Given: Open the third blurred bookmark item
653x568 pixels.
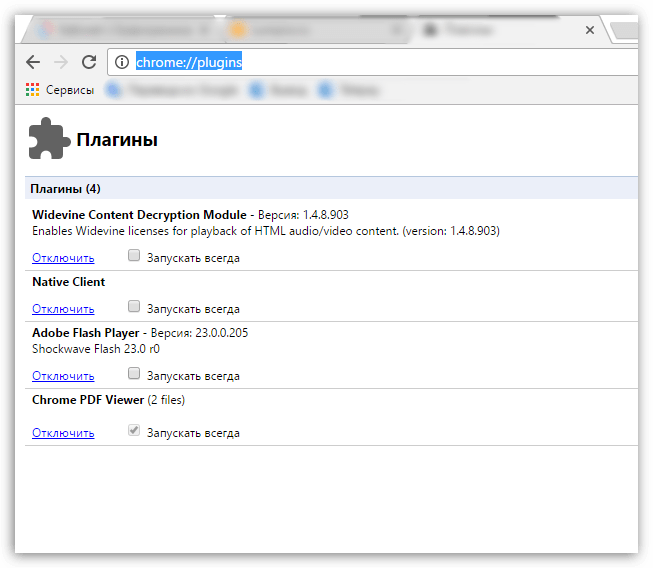Looking at the screenshot, I should click(x=349, y=90).
